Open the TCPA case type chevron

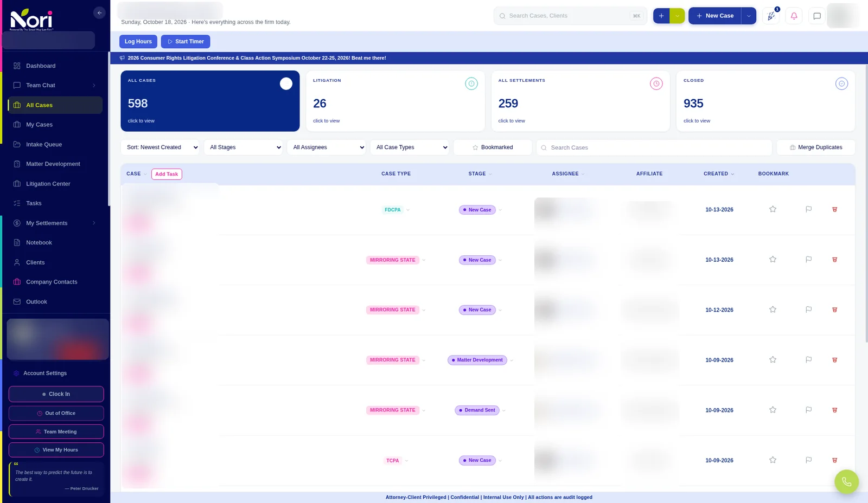pyautogui.click(x=406, y=461)
